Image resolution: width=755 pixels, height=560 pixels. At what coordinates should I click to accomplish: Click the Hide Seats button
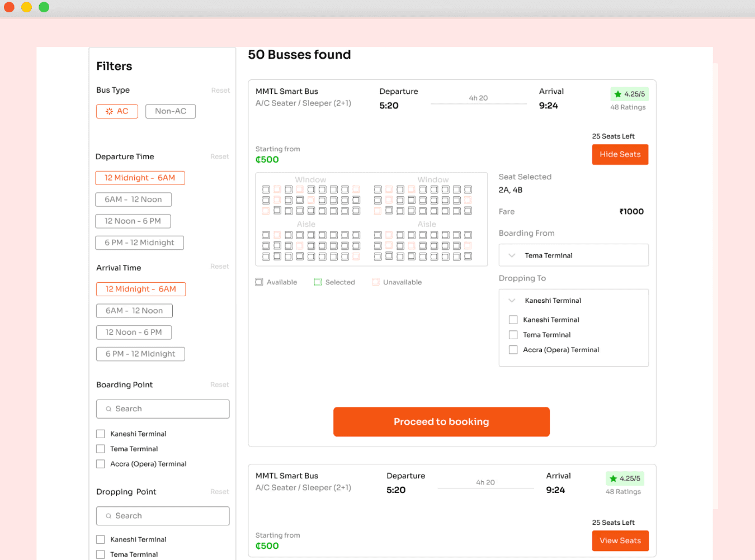point(620,155)
